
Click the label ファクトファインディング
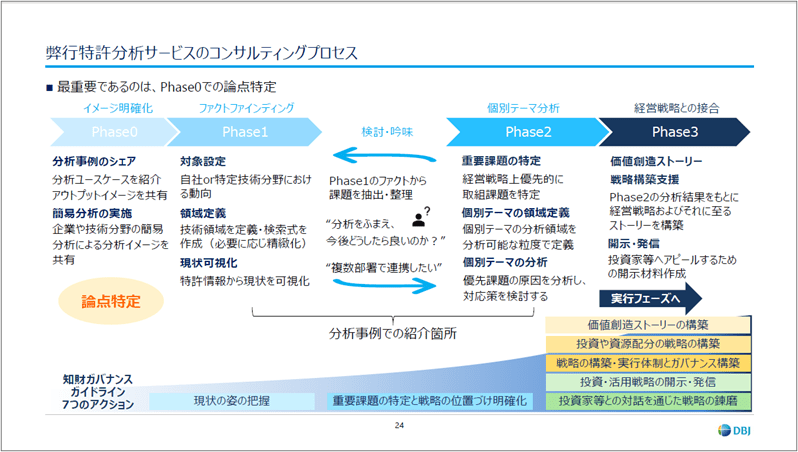246,108
